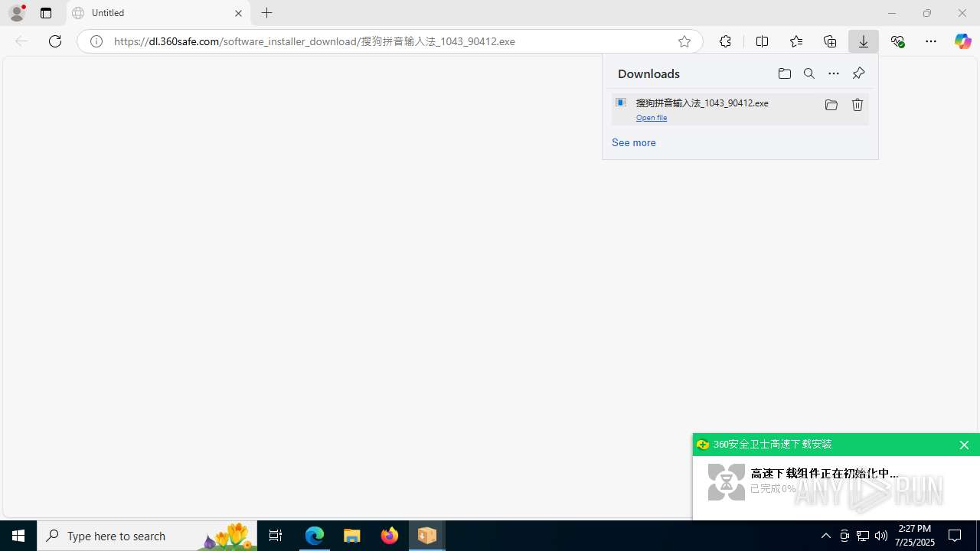Toggle the Downloads toolbar button

tap(864, 41)
